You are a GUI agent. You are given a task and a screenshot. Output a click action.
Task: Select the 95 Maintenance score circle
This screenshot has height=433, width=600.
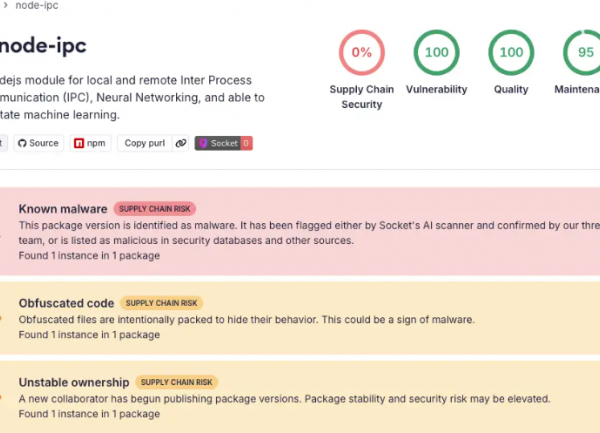[582, 52]
